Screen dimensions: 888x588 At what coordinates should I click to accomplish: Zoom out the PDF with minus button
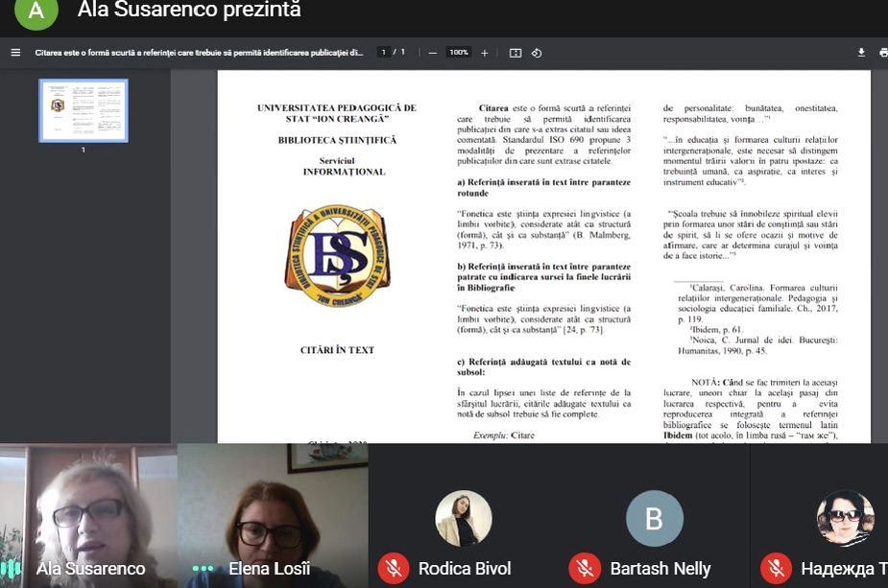433,53
